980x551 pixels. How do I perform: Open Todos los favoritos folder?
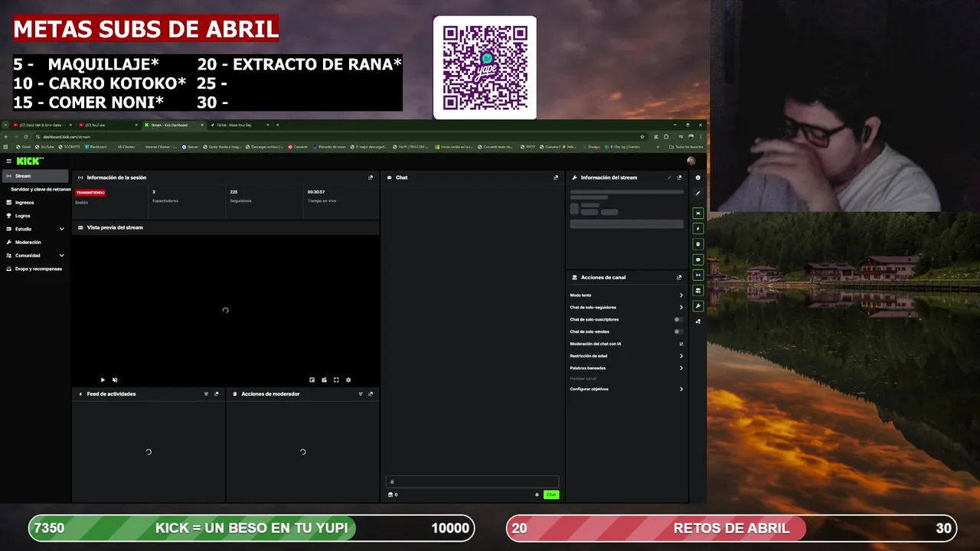tap(686, 147)
